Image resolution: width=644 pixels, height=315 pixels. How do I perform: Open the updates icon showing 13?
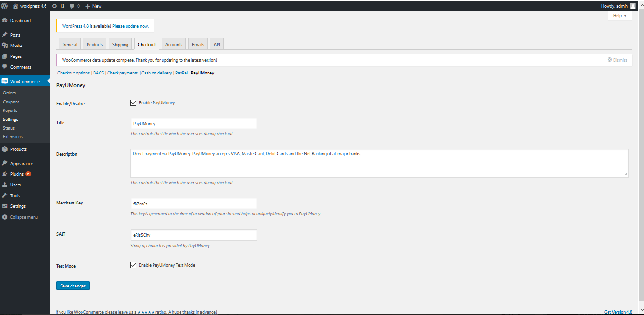click(54, 6)
